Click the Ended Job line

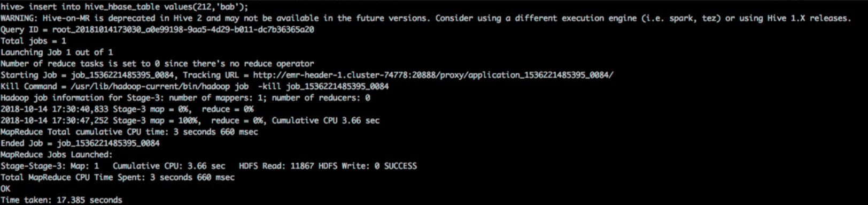(x=80, y=143)
